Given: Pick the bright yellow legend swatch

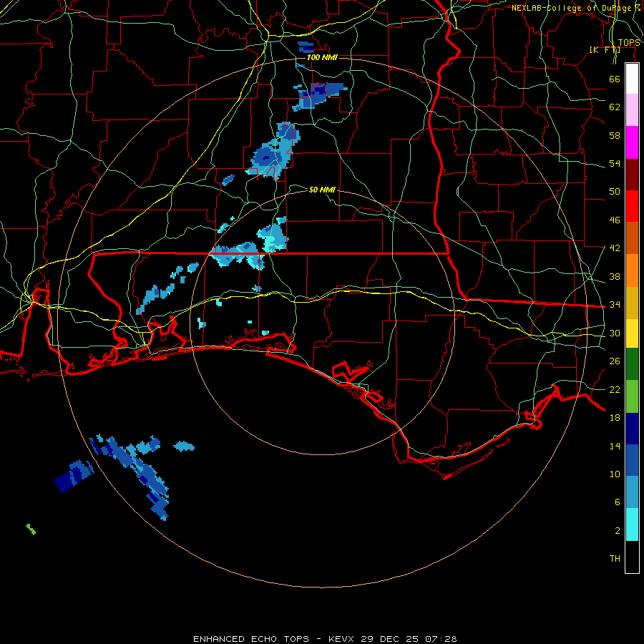Looking at the screenshot, I should (632, 333).
